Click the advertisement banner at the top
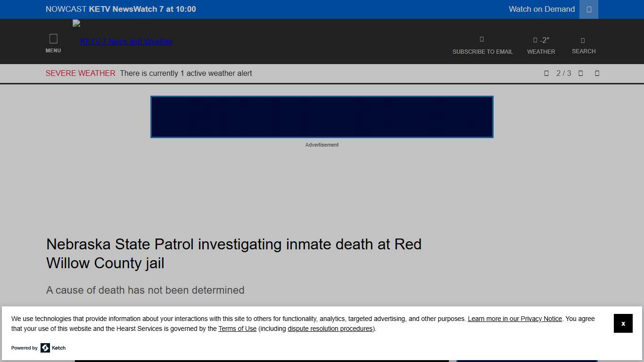The height and width of the screenshot is (362, 644). pyautogui.click(x=322, y=116)
